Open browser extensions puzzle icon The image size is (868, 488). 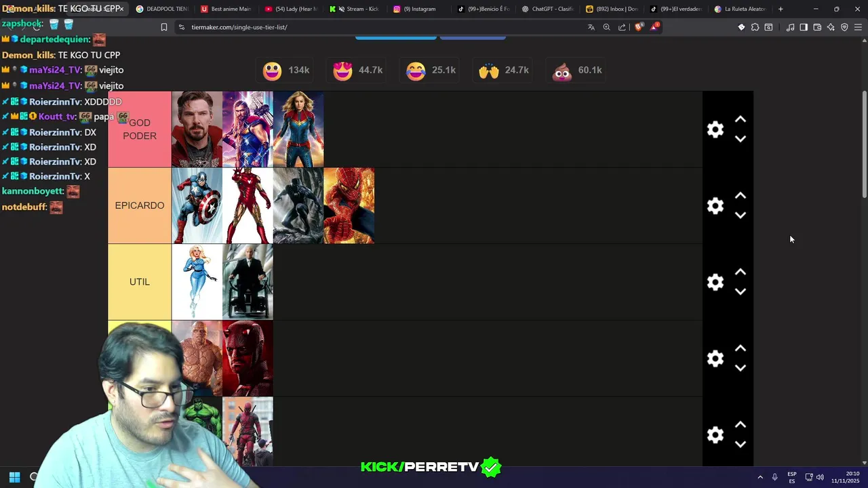coord(755,27)
